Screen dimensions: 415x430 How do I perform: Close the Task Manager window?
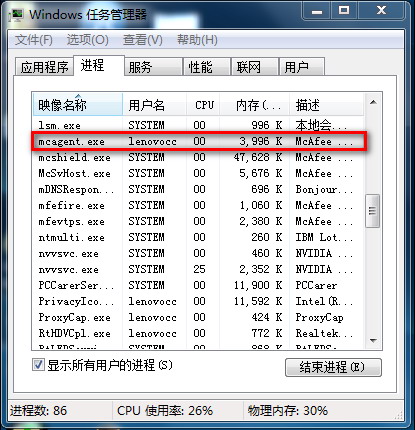coord(381,12)
